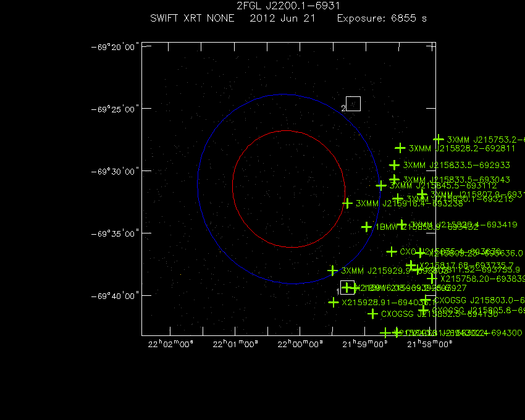The image size is (525, 420).
Task: Click the declination label -69°25'00"
Action: 115,109
